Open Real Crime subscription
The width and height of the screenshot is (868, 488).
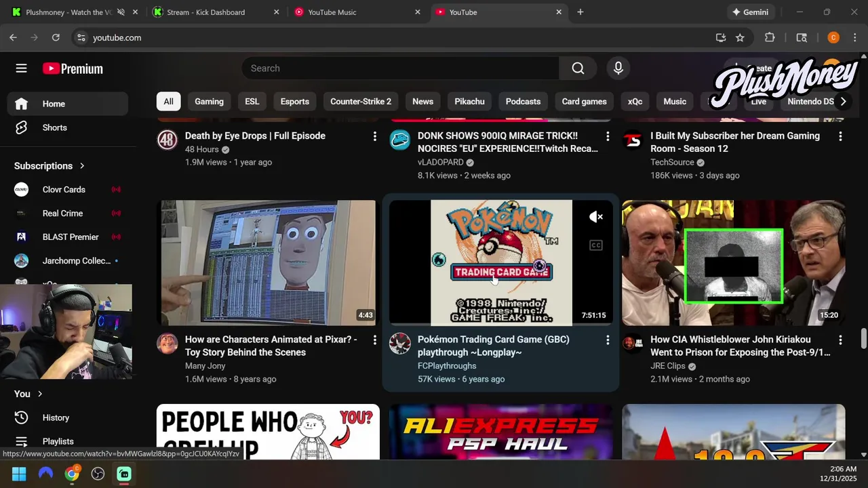coord(68,213)
